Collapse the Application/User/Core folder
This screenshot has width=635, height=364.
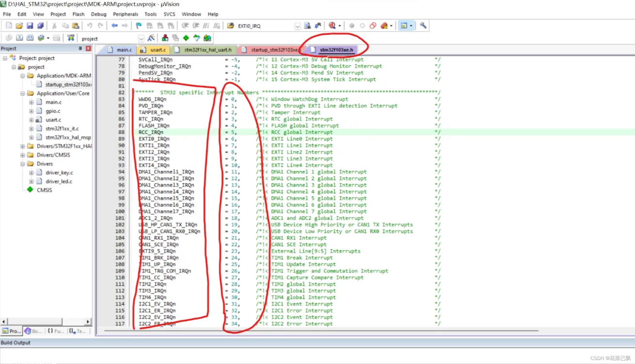[x=23, y=93]
